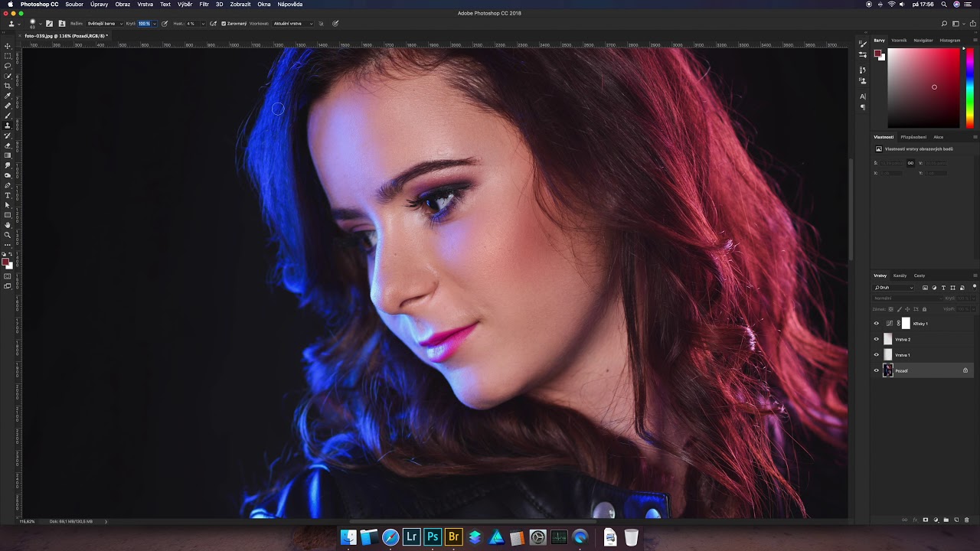The image size is (980, 551).
Task: Open the tool preset picker arrow
Action: click(19, 24)
